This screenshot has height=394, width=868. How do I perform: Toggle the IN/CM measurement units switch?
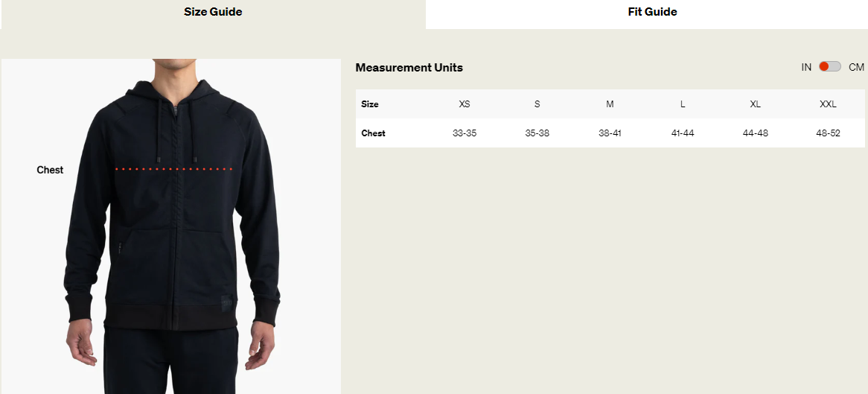pos(830,66)
